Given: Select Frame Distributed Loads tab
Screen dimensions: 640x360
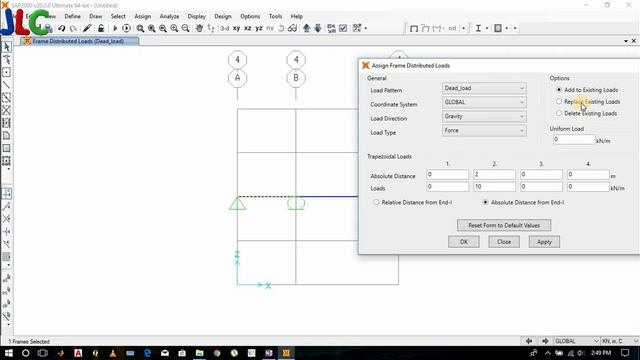Looking at the screenshot, I should (80, 41).
